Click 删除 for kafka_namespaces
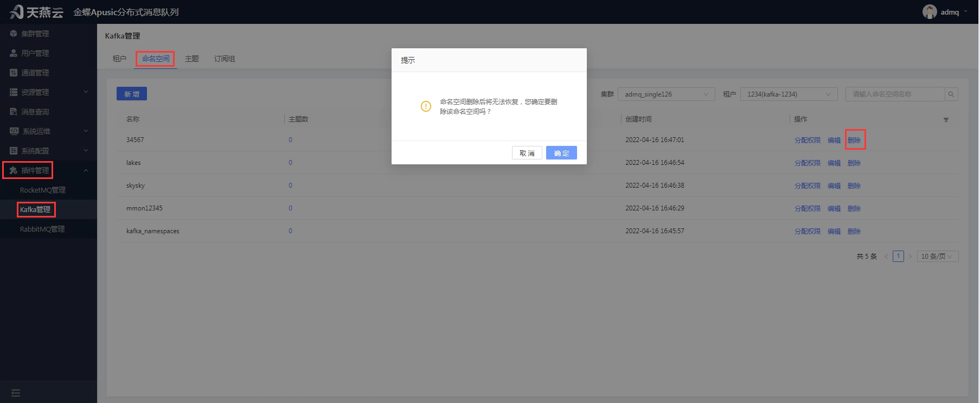The height and width of the screenshot is (403, 980). 854,232
